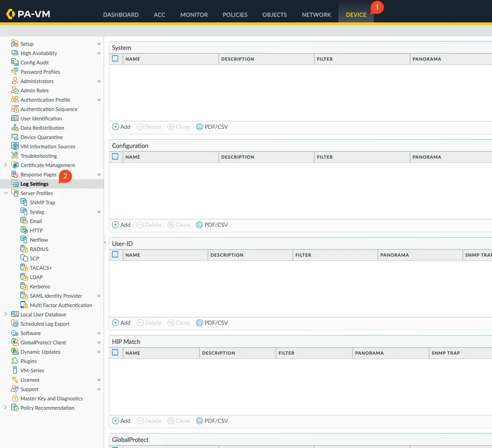Click the Administrators person icon
The image size is (492, 448).
(x=15, y=81)
